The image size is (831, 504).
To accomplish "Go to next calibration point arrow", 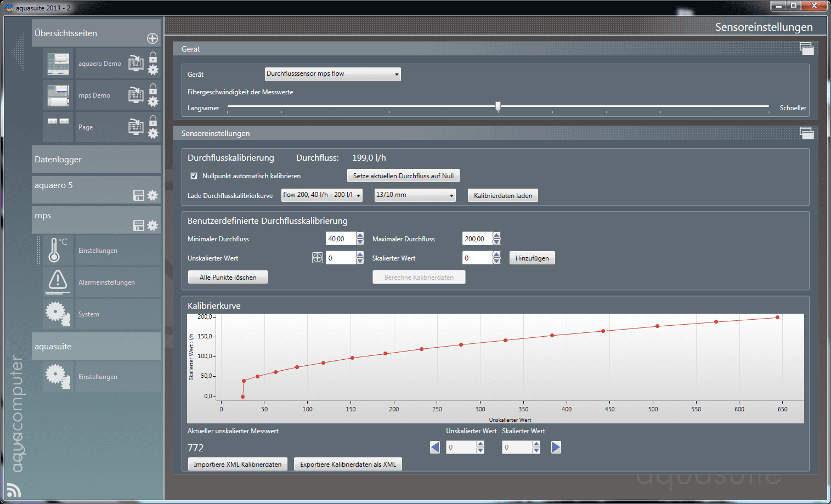I will pyautogui.click(x=556, y=448).
